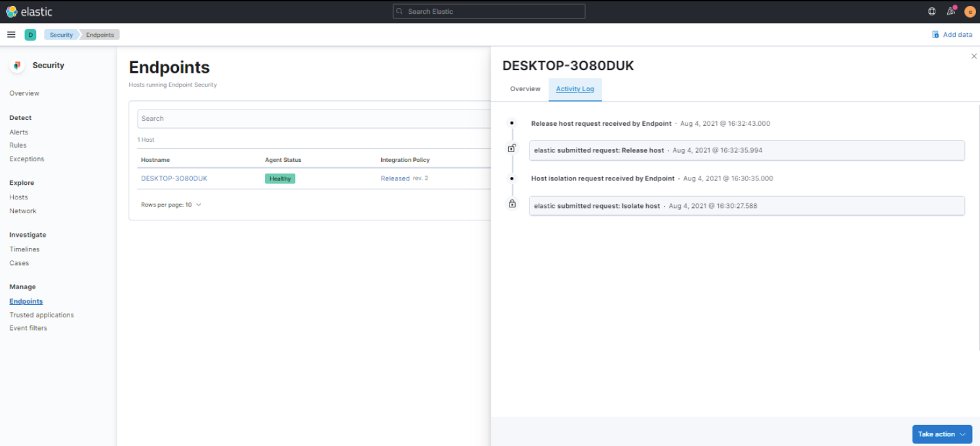Click the Endpoints breadcrumb
The width and height of the screenshot is (980, 446).
coord(100,34)
